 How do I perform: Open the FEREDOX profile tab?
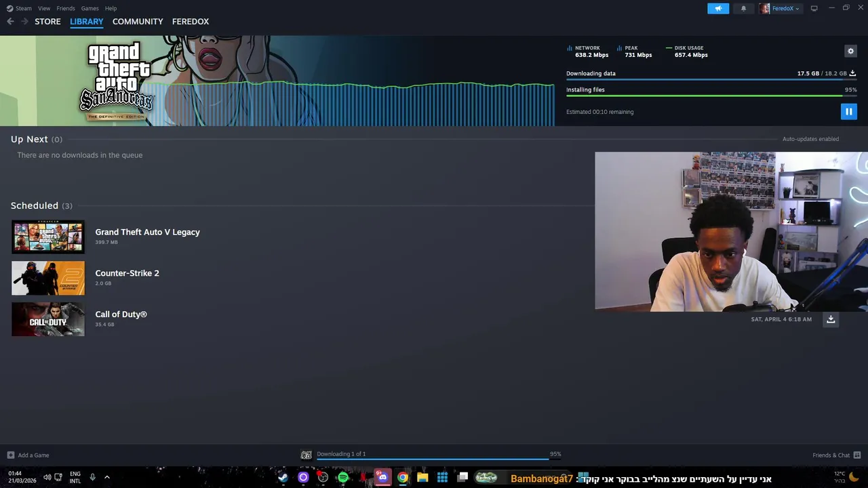(191, 22)
